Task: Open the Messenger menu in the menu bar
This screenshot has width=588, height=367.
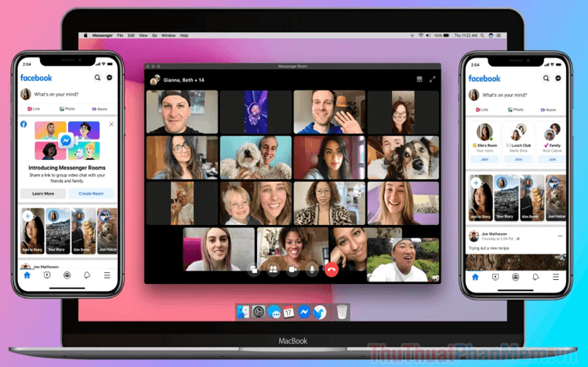Action: click(102, 35)
